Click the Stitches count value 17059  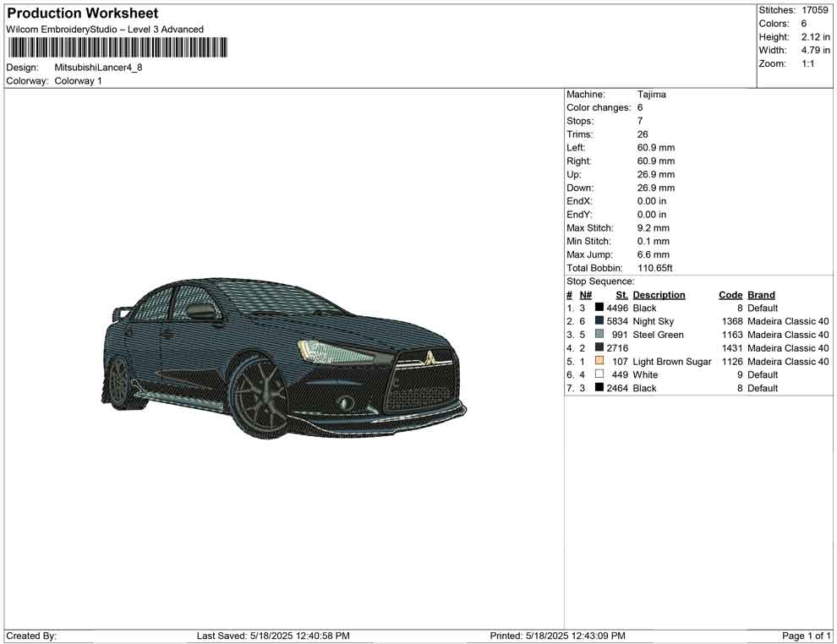tap(814, 10)
